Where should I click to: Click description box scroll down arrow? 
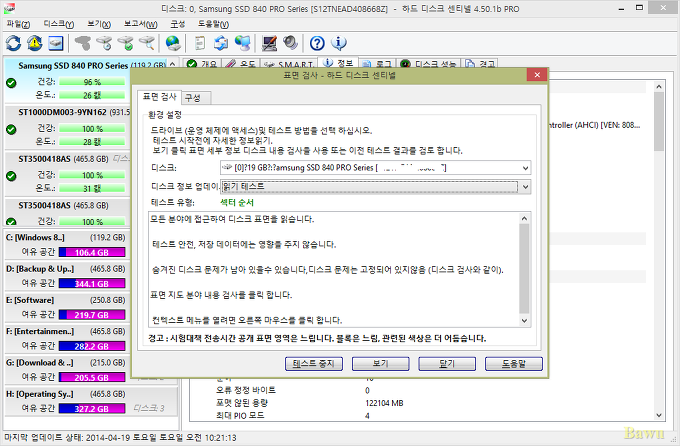pos(524,321)
